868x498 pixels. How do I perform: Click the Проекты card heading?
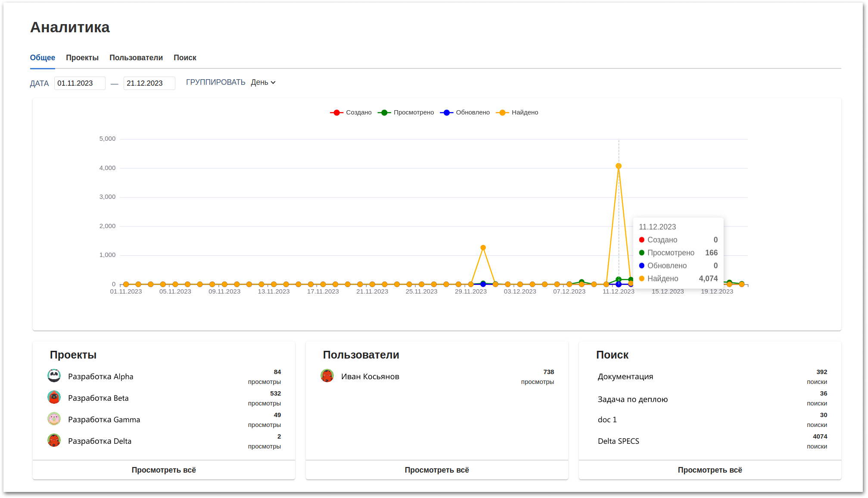tap(73, 355)
